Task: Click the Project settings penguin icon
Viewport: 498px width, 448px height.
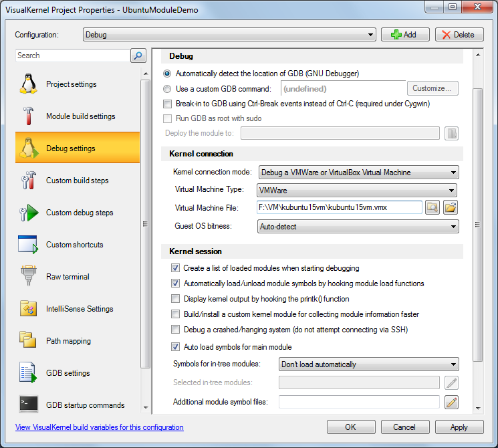Action: 29,84
